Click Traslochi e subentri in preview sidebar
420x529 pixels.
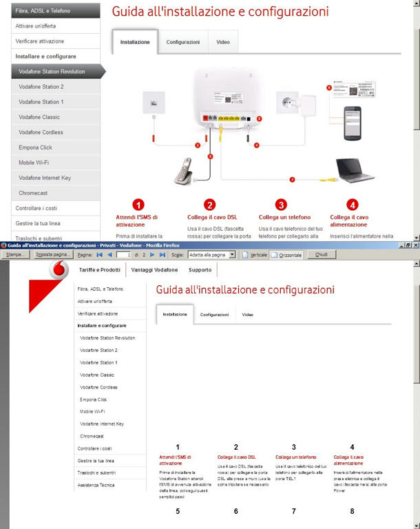point(96,473)
